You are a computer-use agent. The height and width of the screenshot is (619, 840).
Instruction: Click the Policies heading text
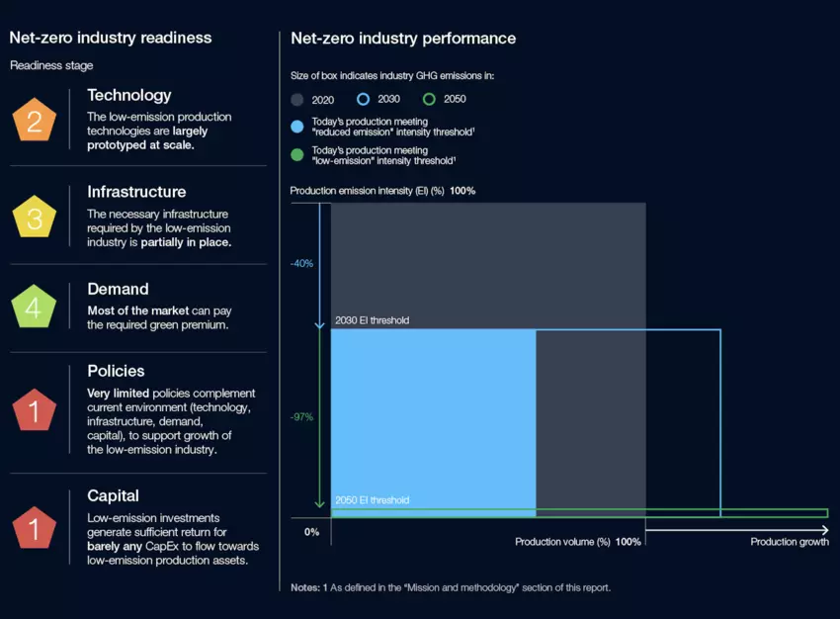coord(116,371)
